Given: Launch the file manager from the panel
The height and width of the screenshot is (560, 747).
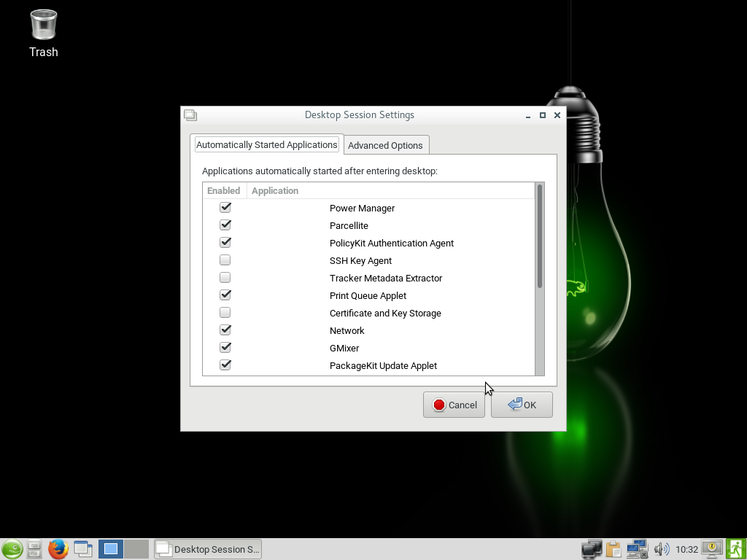Looking at the screenshot, I should [x=34, y=549].
